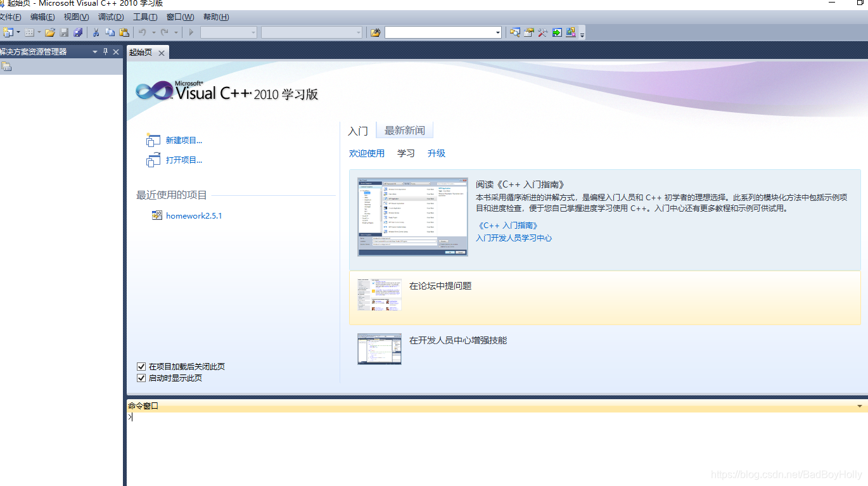
Task: Click the Show All Files icon in Solution Explorer
Action: [6, 67]
